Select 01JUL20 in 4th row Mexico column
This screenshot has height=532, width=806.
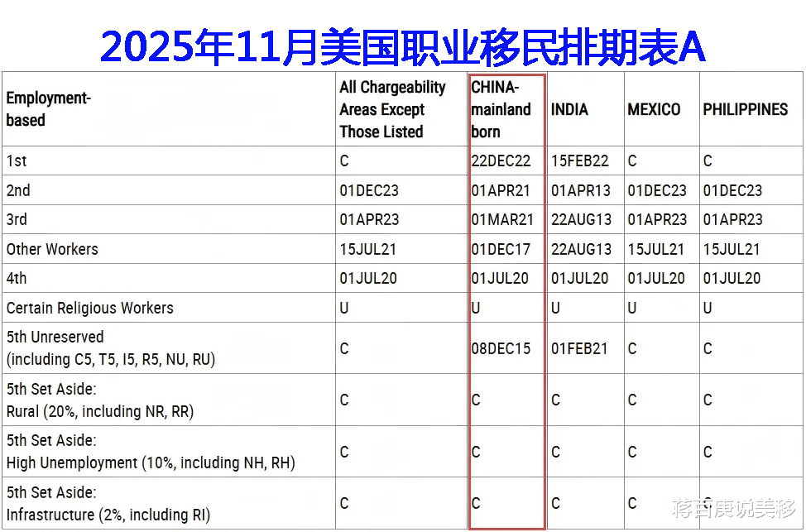click(656, 278)
